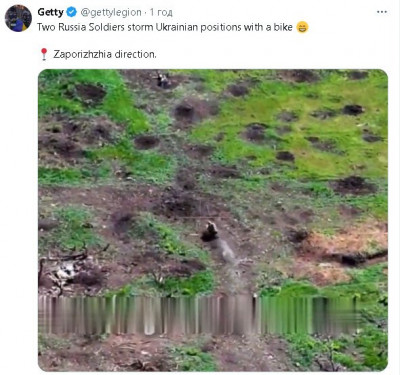This screenshot has width=400, height=375.
Task: Open the Getty profile avatar
Action: point(18,18)
